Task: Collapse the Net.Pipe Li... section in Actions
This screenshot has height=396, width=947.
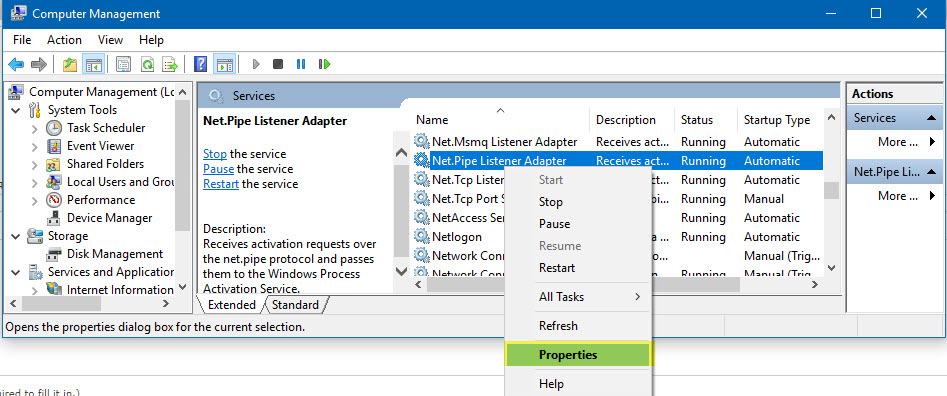Action: tap(930, 172)
